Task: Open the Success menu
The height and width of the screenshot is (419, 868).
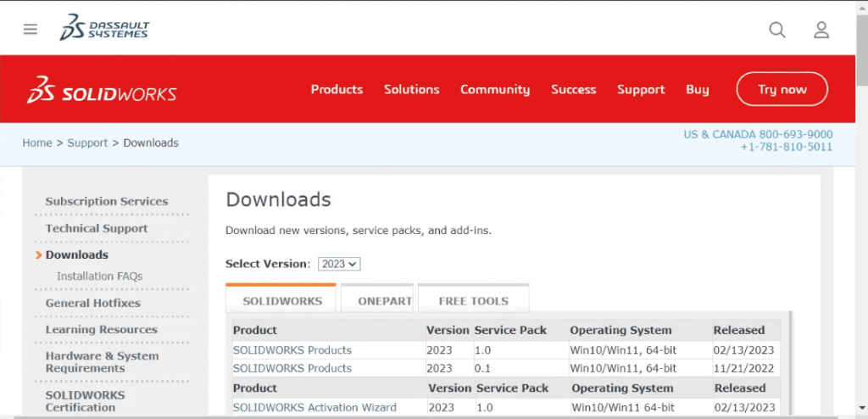Action: point(574,90)
